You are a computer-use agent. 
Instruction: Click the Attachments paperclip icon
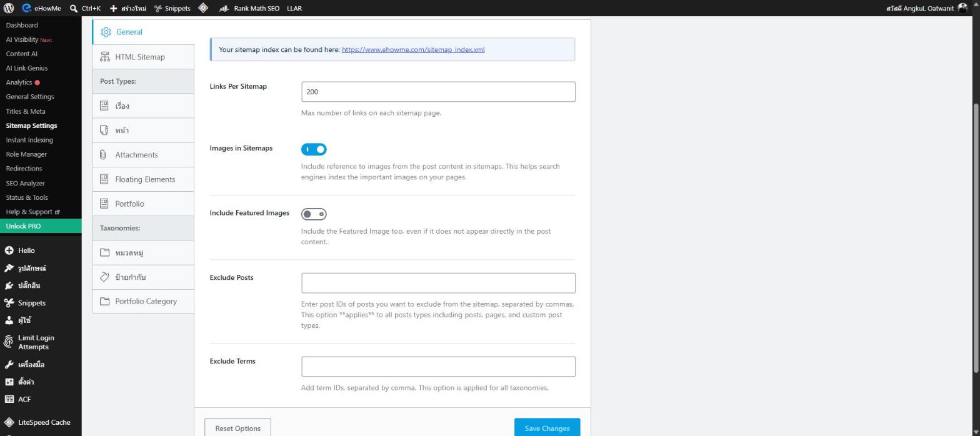103,155
